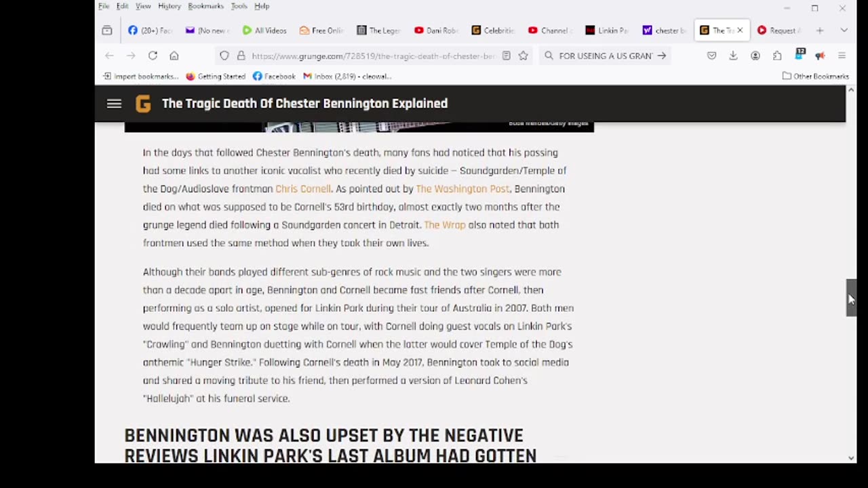Switch to the Celebritie tab
The image size is (868, 488).
493,30
